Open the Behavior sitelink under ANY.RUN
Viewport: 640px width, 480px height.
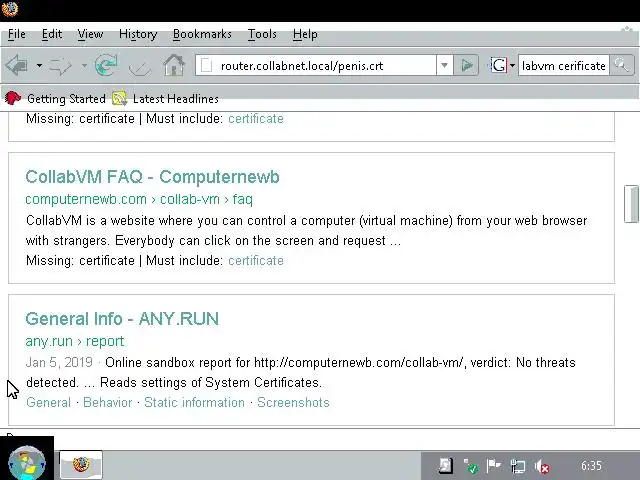pyautogui.click(x=108, y=402)
